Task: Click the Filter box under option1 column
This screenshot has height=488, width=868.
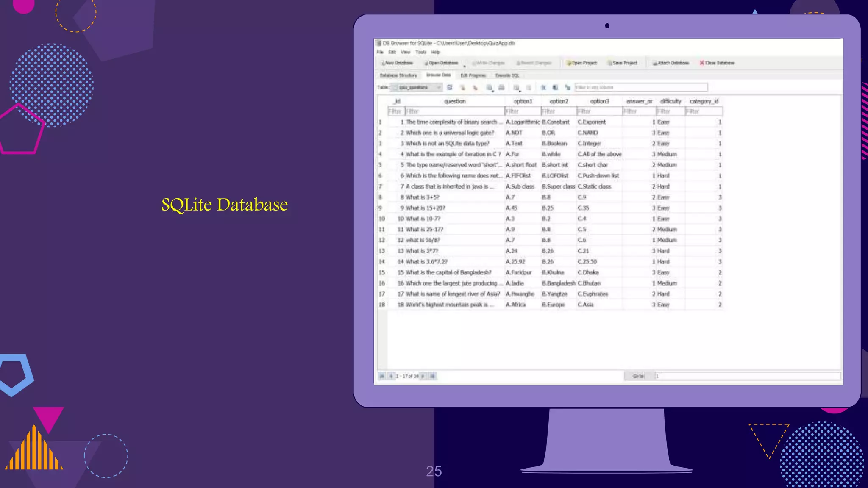Action: (x=523, y=111)
